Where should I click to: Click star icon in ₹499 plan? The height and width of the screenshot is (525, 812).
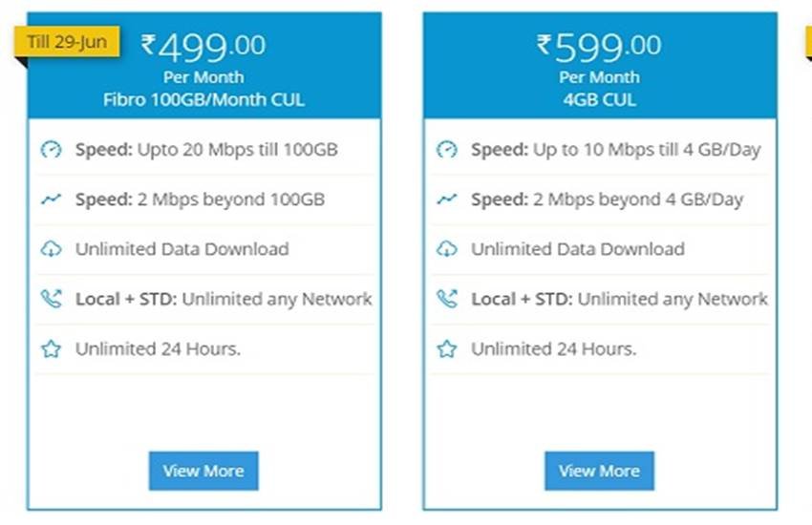coord(51,348)
